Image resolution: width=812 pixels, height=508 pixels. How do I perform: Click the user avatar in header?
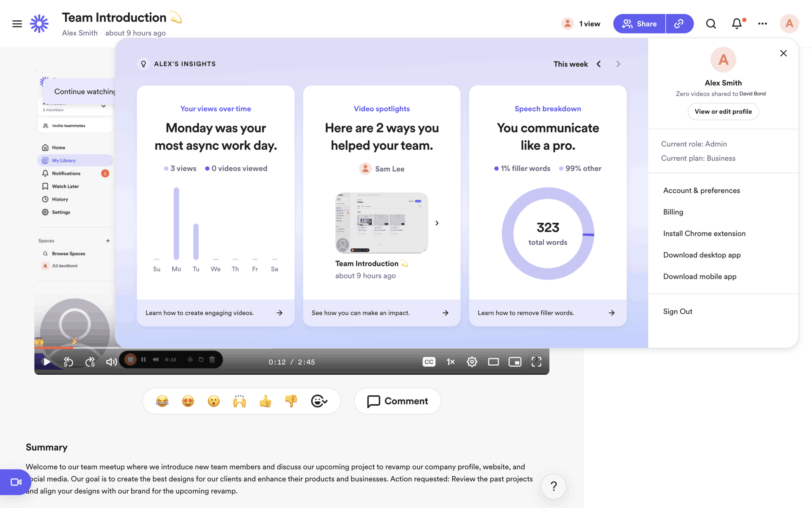point(789,24)
